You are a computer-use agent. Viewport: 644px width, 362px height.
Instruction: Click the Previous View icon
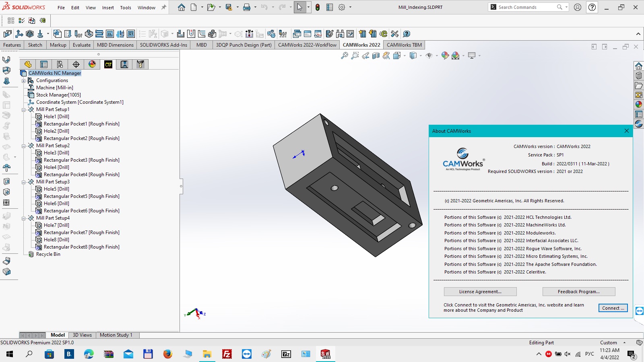365,56
